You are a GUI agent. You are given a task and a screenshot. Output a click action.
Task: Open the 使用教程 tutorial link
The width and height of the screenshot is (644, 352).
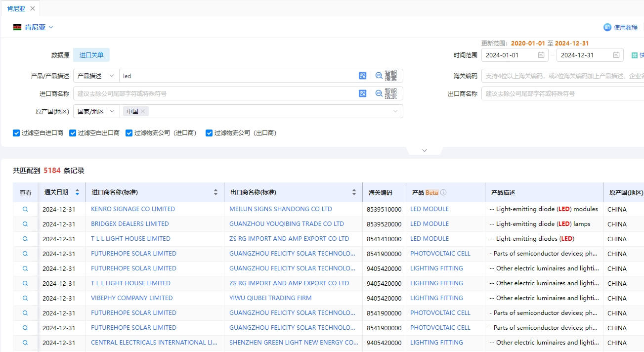coord(621,27)
